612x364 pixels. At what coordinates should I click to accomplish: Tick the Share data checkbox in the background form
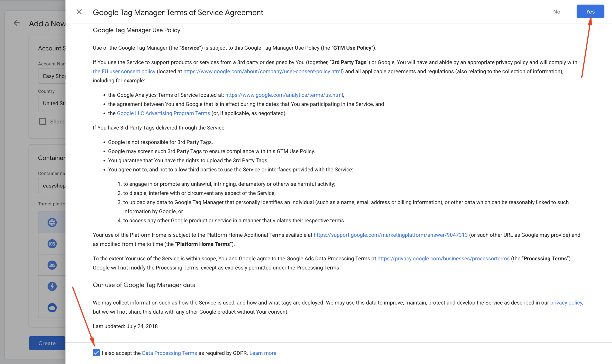(x=43, y=121)
